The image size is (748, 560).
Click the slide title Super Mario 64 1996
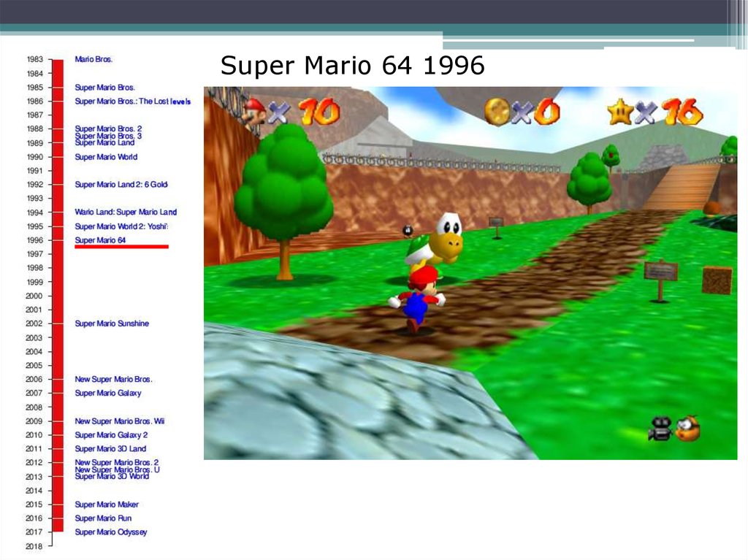[x=353, y=66]
